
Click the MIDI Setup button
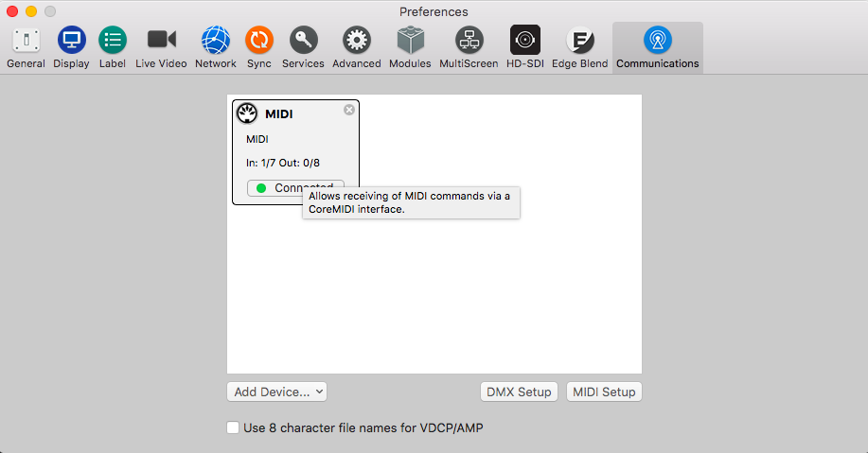(604, 392)
